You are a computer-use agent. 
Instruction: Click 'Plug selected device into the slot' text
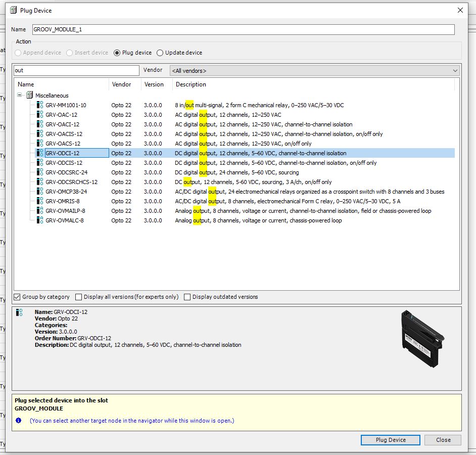click(61, 400)
